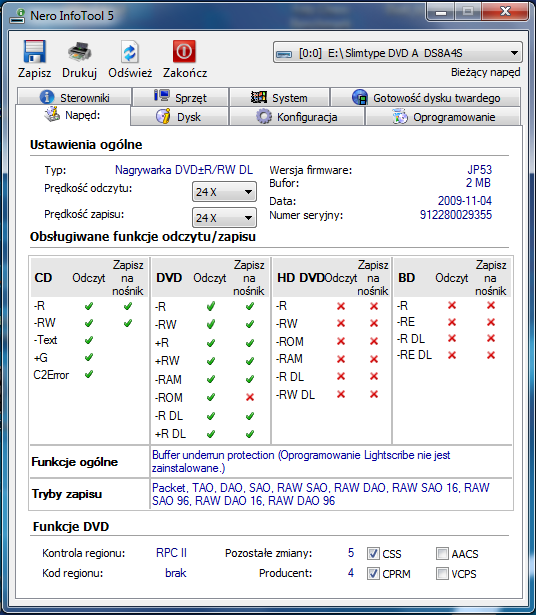Switch to the Dysk tab
Screen dimensions: 536x615
(179, 116)
